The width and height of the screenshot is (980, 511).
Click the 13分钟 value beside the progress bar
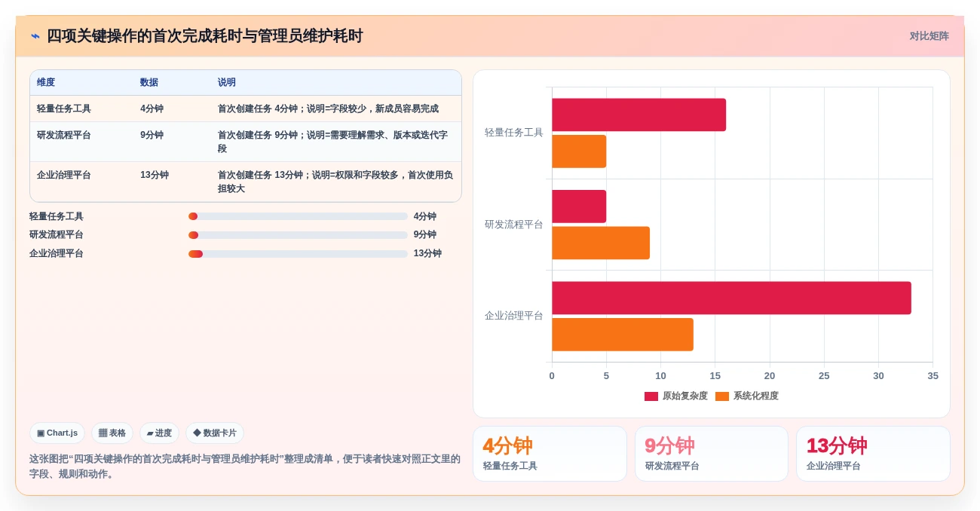click(x=427, y=253)
